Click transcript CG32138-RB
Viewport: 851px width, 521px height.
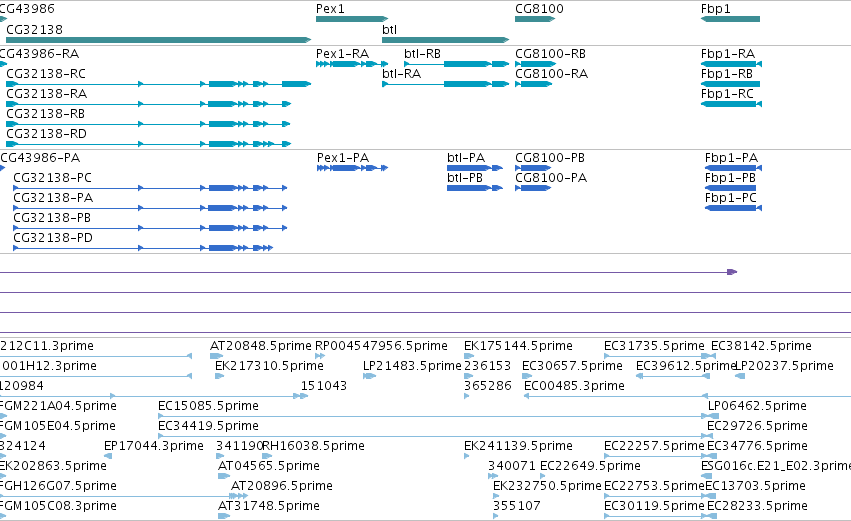coord(45,113)
